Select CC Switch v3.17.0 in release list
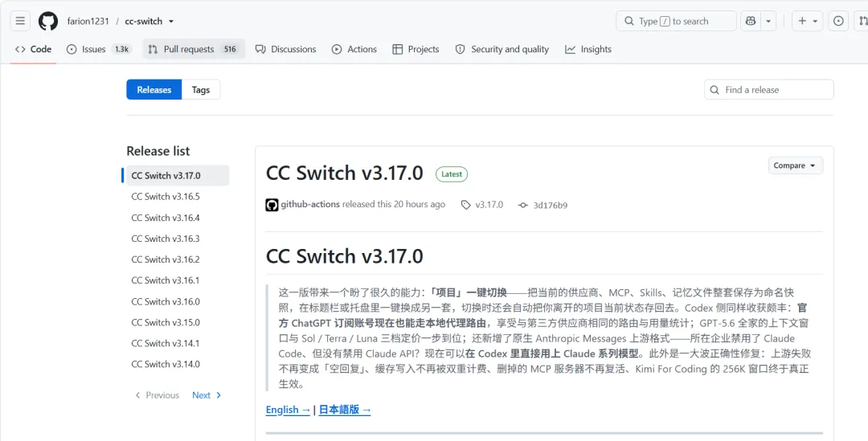The width and height of the screenshot is (868, 441). 178,175
